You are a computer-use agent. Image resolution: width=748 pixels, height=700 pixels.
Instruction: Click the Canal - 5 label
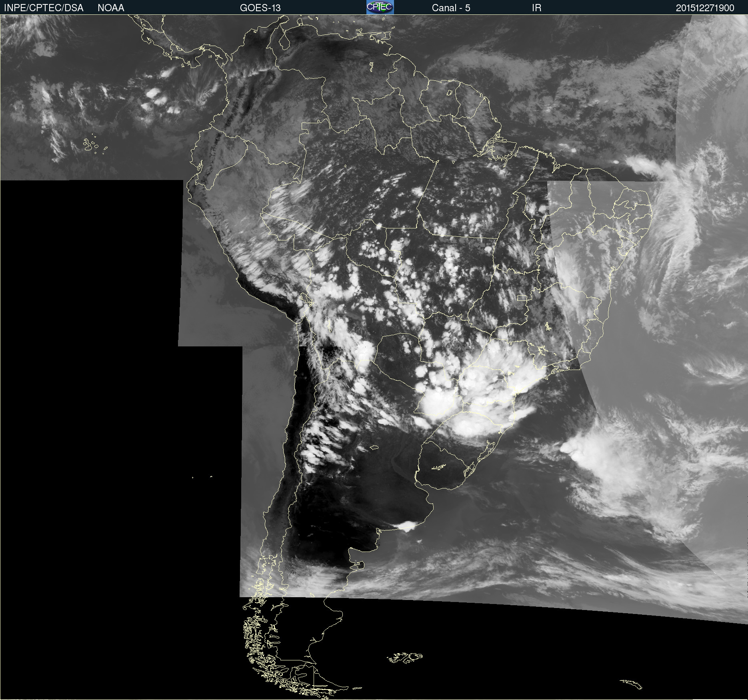coord(451,8)
